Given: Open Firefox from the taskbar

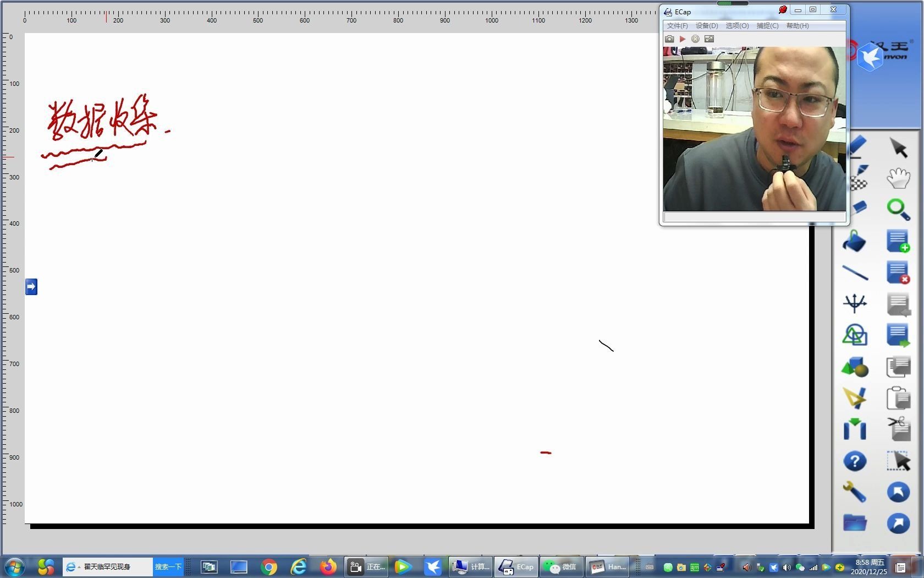Looking at the screenshot, I should coord(328,566).
